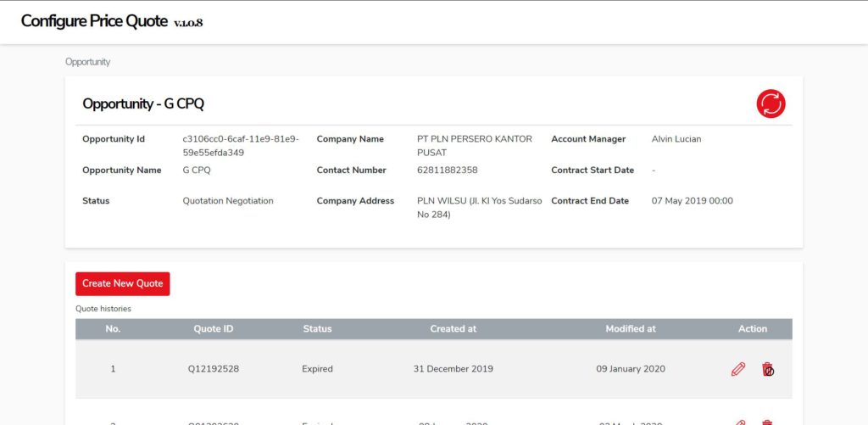The width and height of the screenshot is (868, 425).
Task: Open the Opportunity breadcrumb link
Action: click(87, 62)
